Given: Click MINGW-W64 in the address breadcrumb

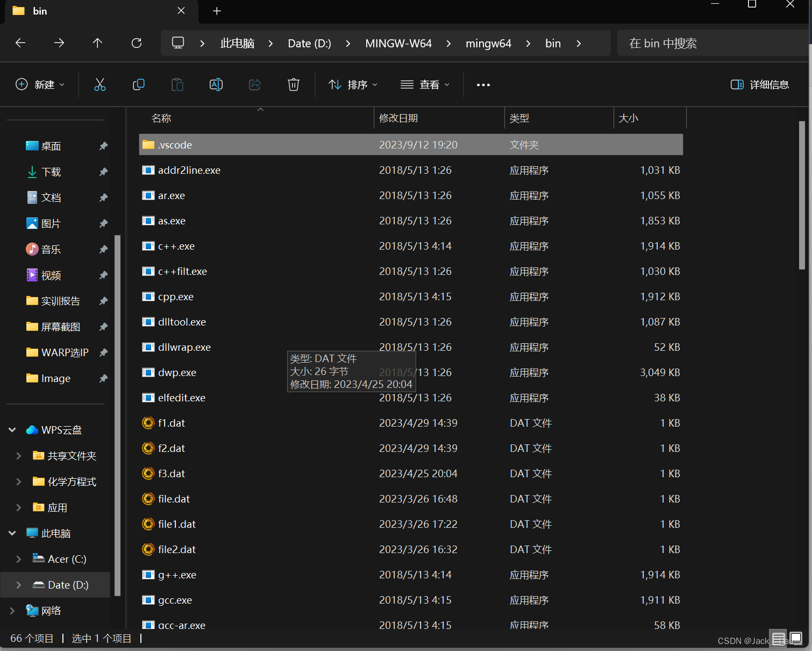Looking at the screenshot, I should [398, 44].
